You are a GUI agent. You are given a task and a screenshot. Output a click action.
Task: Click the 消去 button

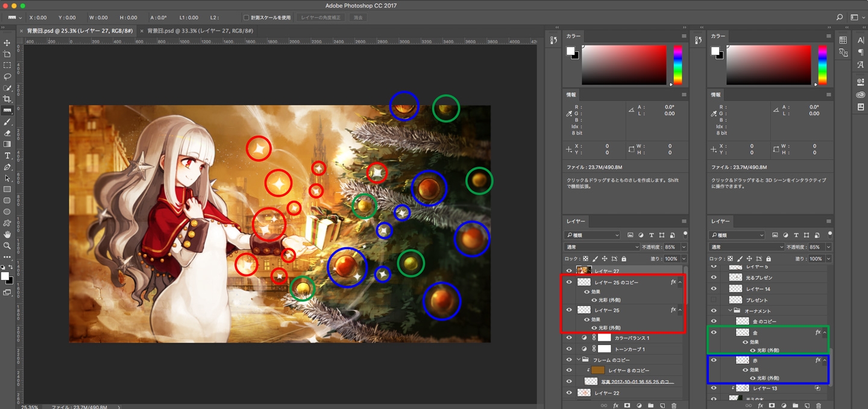point(358,17)
